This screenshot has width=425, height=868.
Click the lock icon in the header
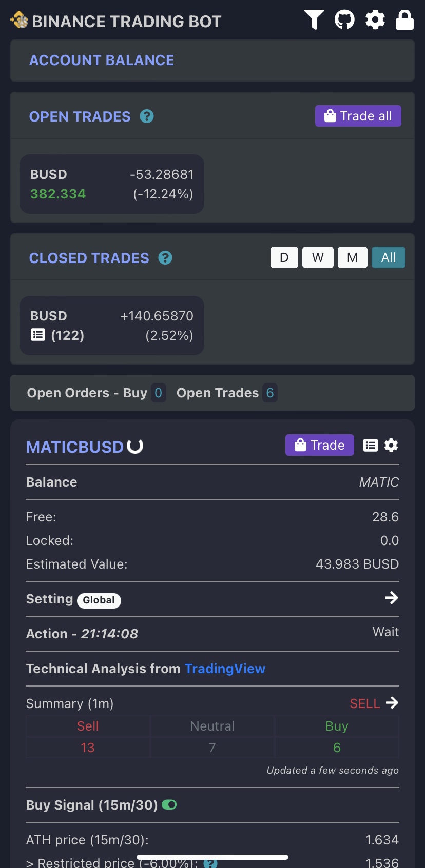(x=404, y=20)
